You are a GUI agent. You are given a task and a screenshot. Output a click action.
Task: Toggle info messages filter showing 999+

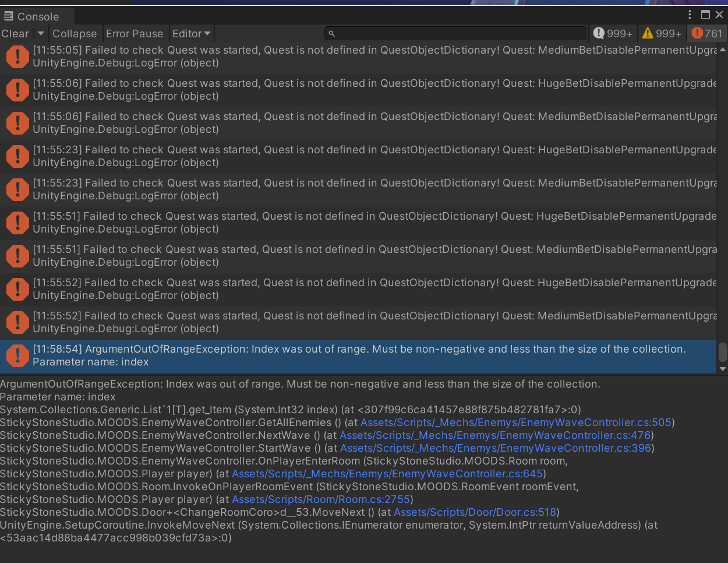(613, 34)
